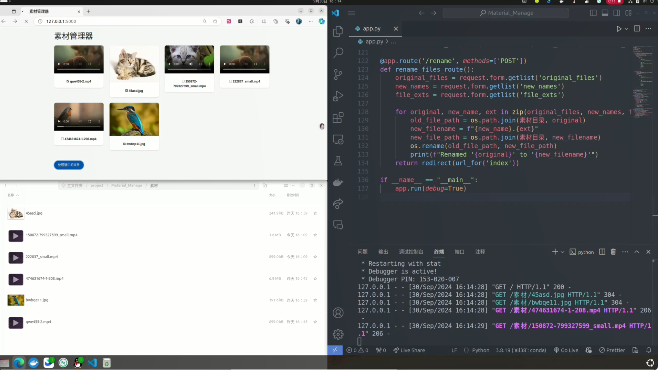Seek in the qwe0002.mp4 video progress bar
Screen dimensions: 659x370
coord(79,69)
